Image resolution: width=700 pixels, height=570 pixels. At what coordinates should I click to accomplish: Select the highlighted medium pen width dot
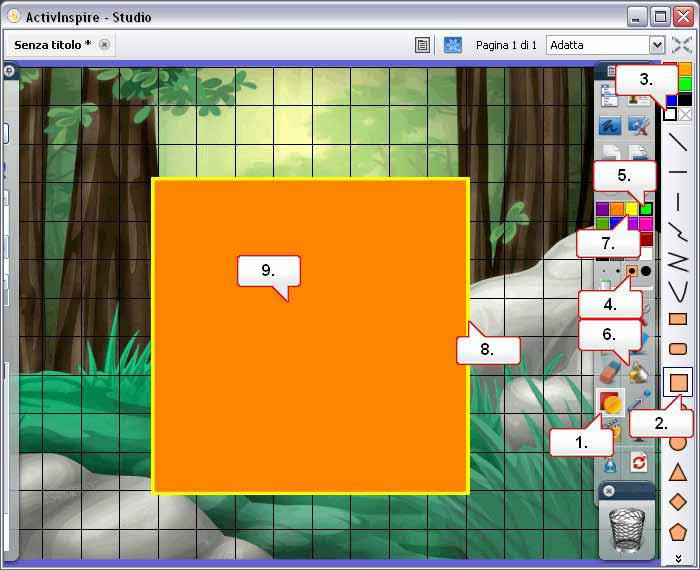[x=631, y=271]
